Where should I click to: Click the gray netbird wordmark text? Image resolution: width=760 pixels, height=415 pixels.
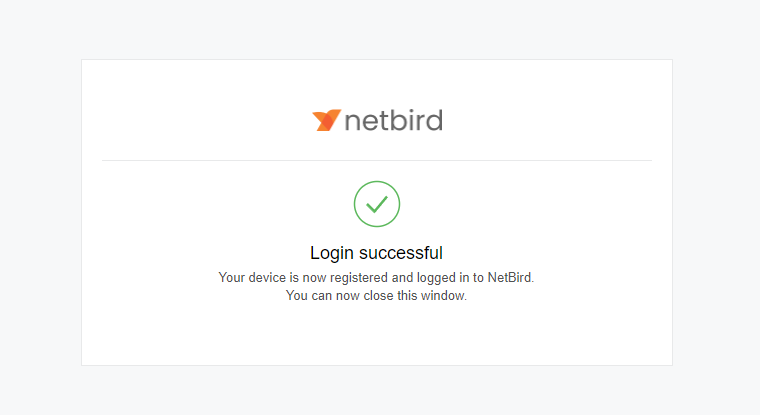[x=393, y=121]
